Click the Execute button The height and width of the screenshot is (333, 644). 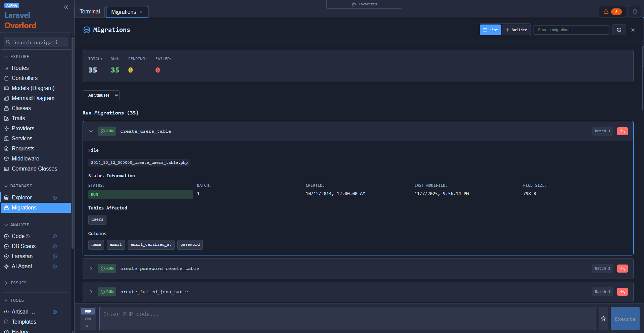(x=625, y=319)
